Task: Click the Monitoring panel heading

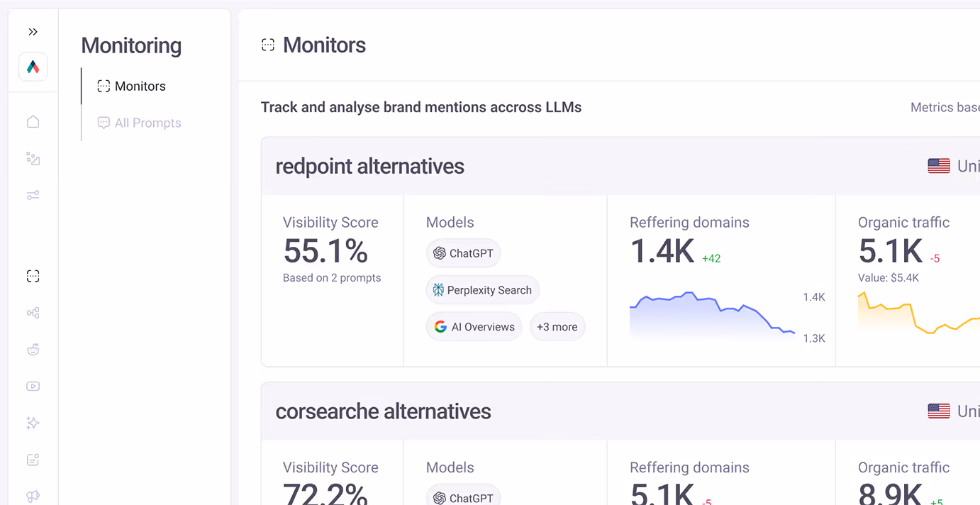Action: coord(131,45)
